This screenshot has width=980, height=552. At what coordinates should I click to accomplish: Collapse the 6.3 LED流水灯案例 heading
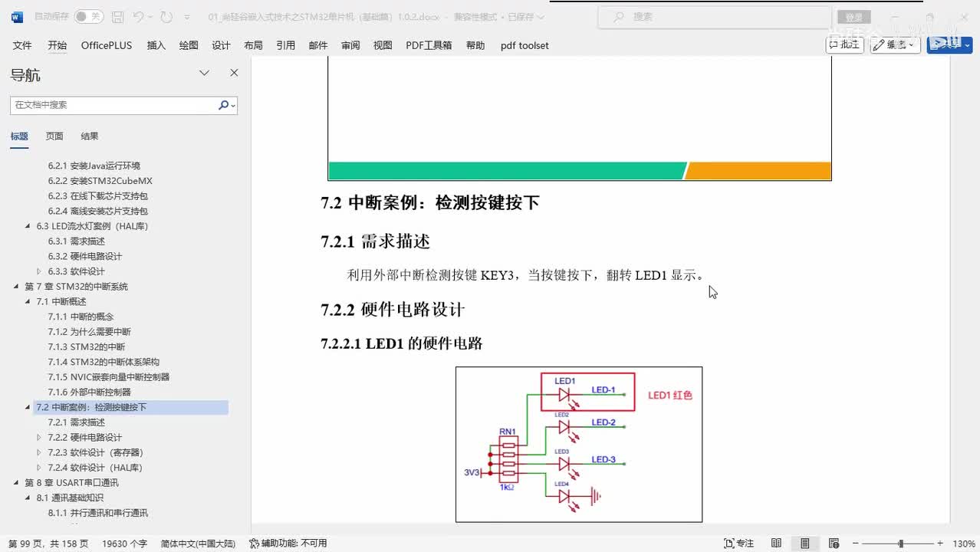click(28, 226)
